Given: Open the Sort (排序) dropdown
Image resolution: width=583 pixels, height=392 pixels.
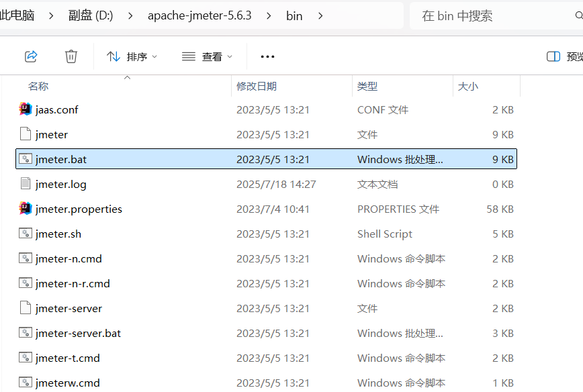Looking at the screenshot, I should [132, 56].
